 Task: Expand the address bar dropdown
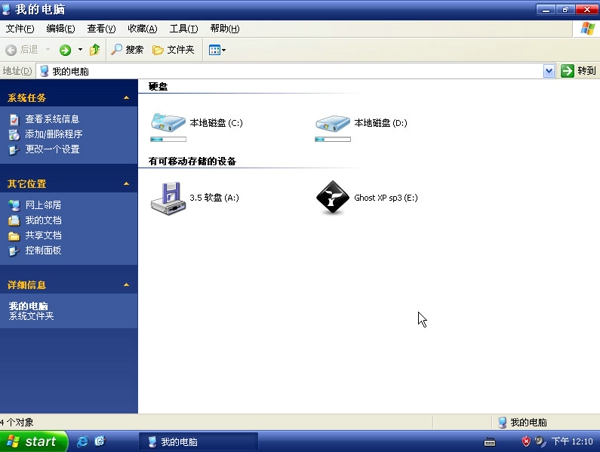coord(549,71)
